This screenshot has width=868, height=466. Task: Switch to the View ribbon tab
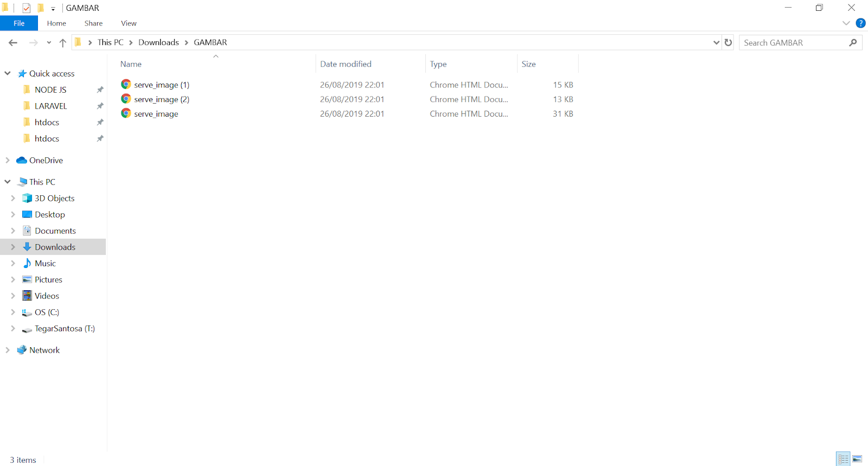pos(129,23)
